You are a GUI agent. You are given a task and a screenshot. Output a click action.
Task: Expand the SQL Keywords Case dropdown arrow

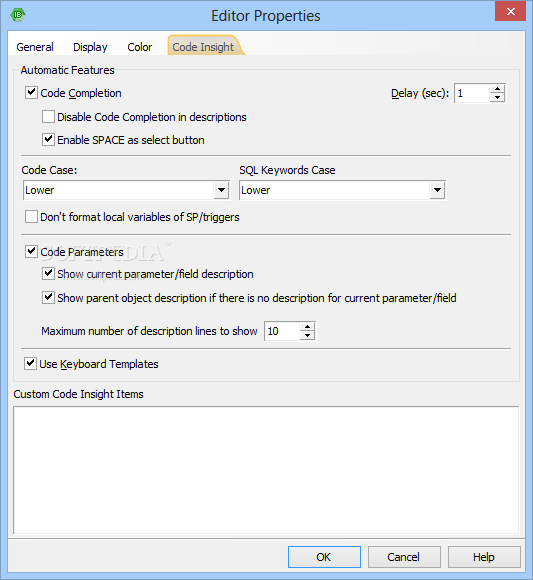(x=437, y=190)
